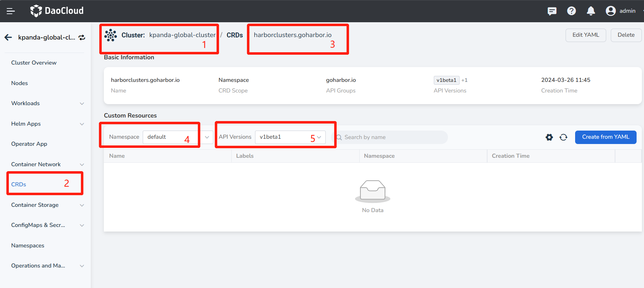The width and height of the screenshot is (644, 288).
Task: Open the help question mark icon
Action: [571, 11]
